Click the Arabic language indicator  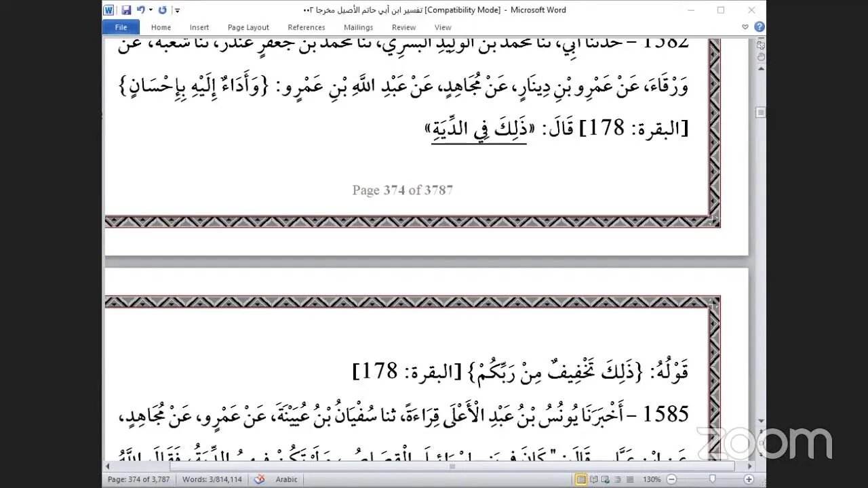(x=286, y=479)
